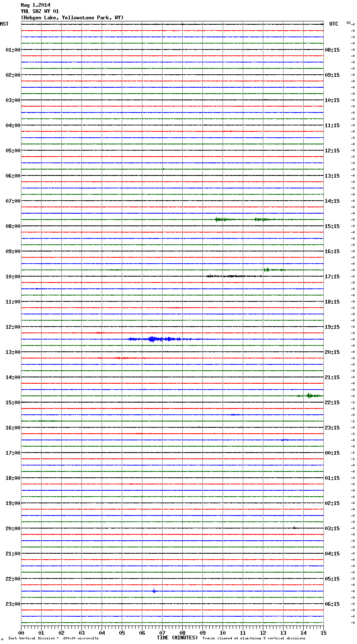Click the 09:00 MST time label

[x=13, y=251]
